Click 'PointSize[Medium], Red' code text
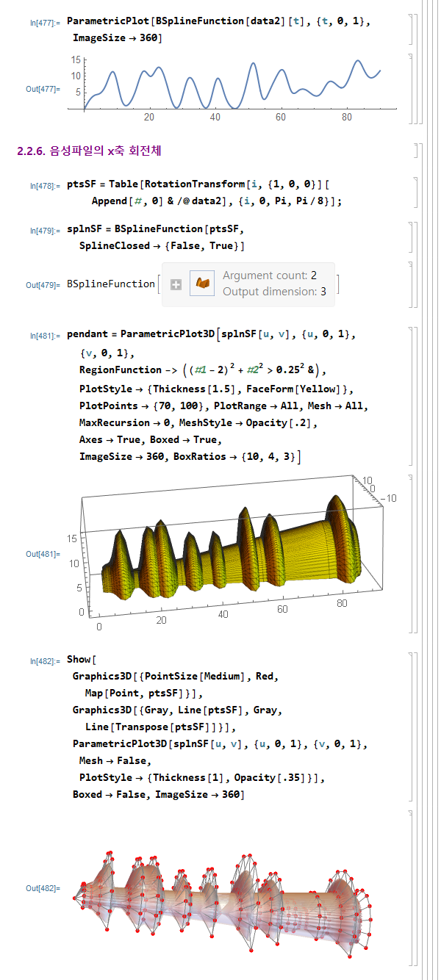The height and width of the screenshot is (980, 441). pos(210,676)
